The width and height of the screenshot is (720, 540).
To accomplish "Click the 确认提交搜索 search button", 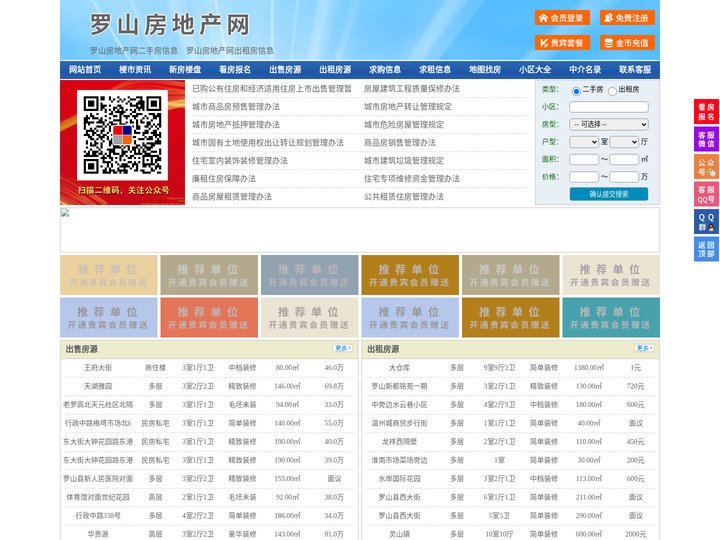I will 609,194.
